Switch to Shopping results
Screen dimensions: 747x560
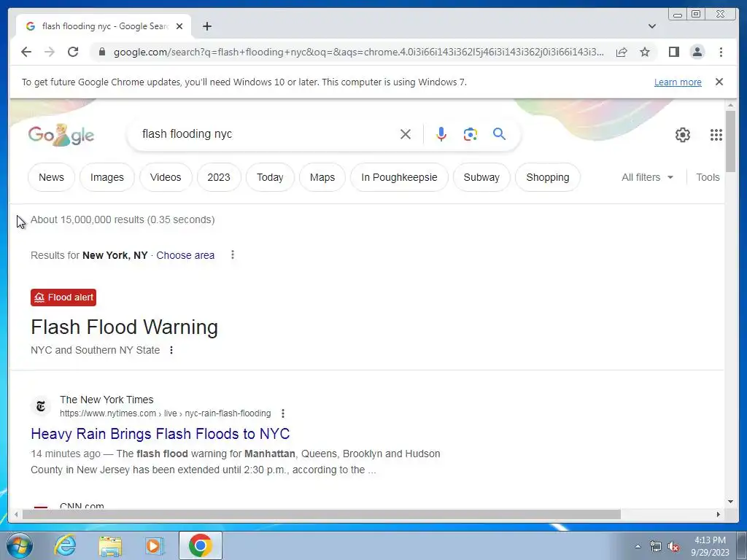[547, 177]
